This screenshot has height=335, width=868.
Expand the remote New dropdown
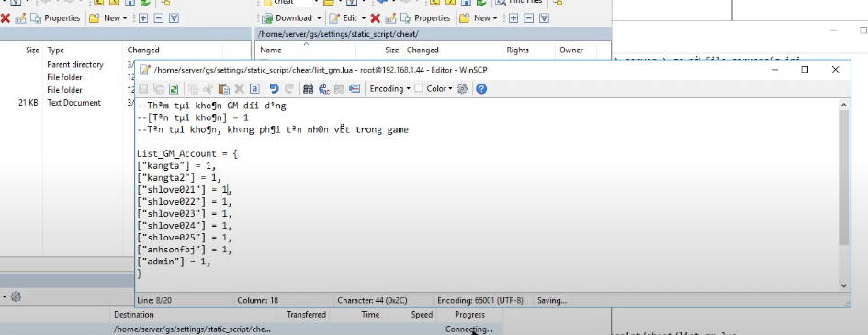[x=478, y=18]
